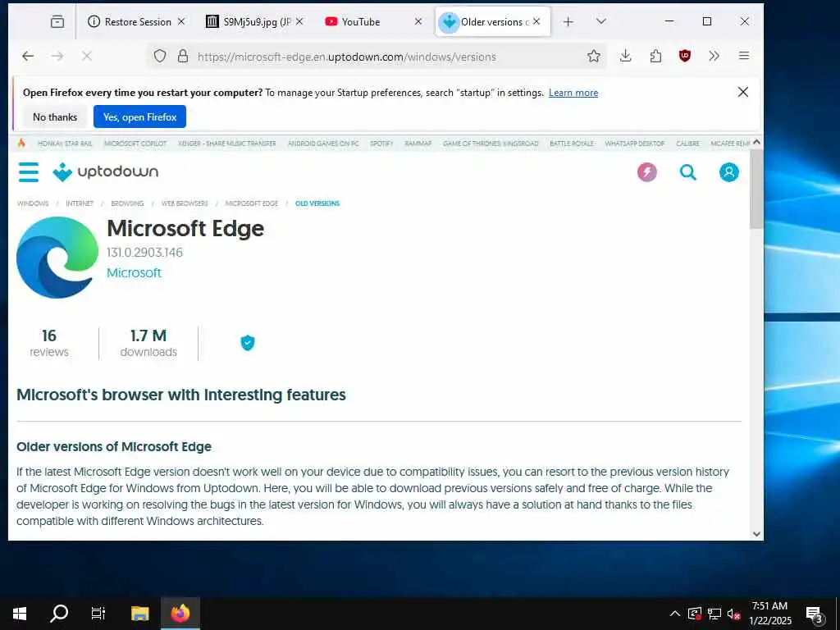Open Task View on taskbar
The height and width of the screenshot is (630, 840).
[x=98, y=614]
